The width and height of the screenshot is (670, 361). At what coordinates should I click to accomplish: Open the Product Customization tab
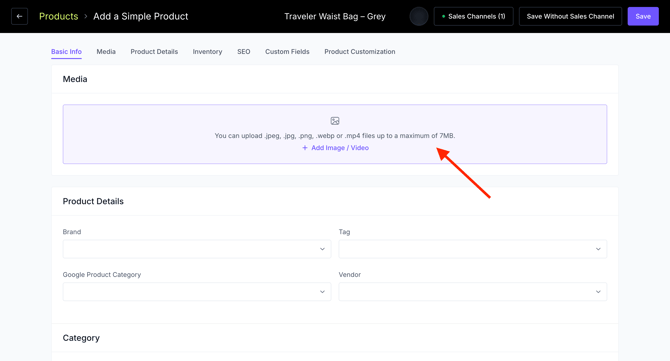tap(360, 52)
